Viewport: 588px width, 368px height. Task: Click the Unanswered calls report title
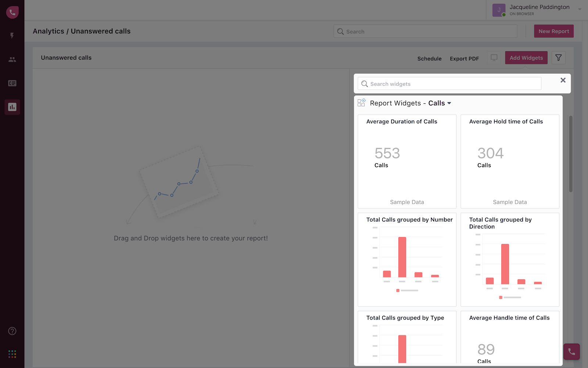[x=66, y=58]
